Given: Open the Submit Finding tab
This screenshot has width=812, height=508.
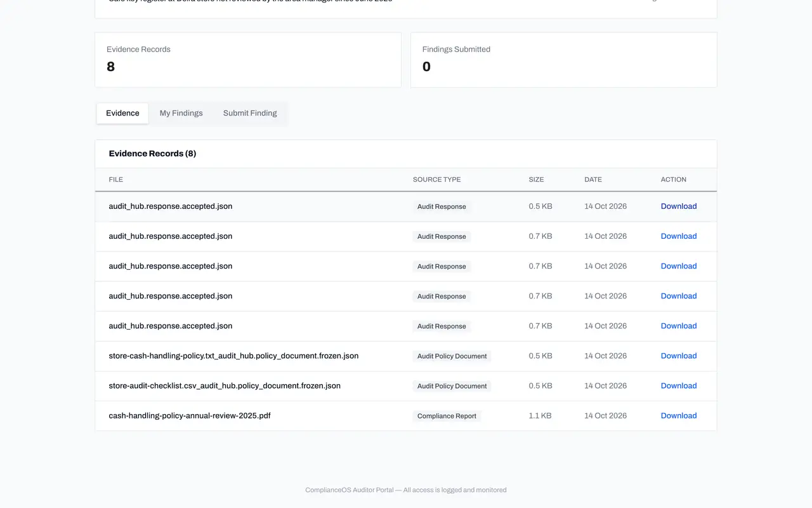Looking at the screenshot, I should click(x=250, y=113).
